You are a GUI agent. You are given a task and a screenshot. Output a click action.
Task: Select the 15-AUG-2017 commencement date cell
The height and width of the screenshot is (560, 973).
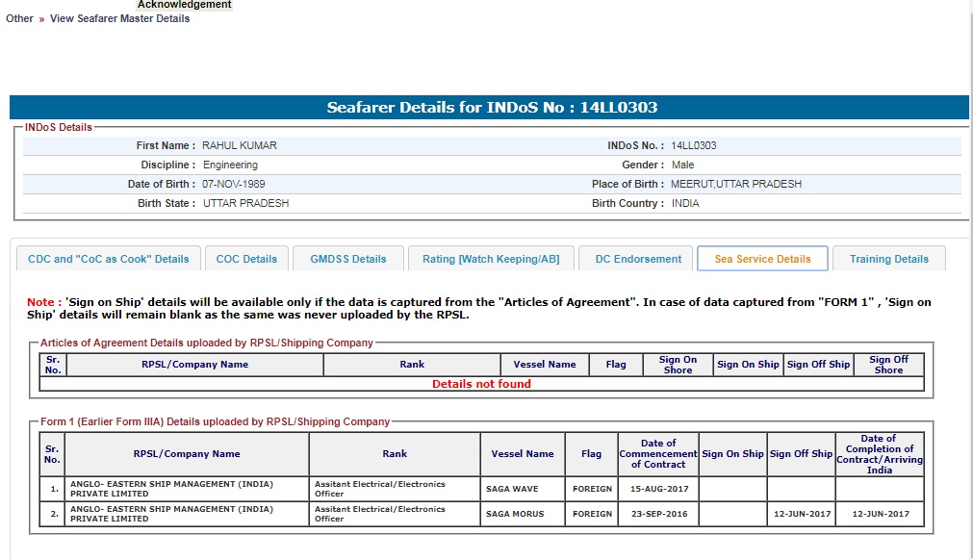click(658, 489)
